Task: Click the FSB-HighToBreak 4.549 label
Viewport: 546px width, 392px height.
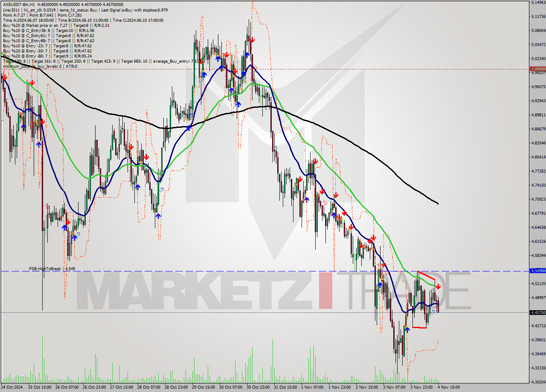Action: [x=52, y=269]
